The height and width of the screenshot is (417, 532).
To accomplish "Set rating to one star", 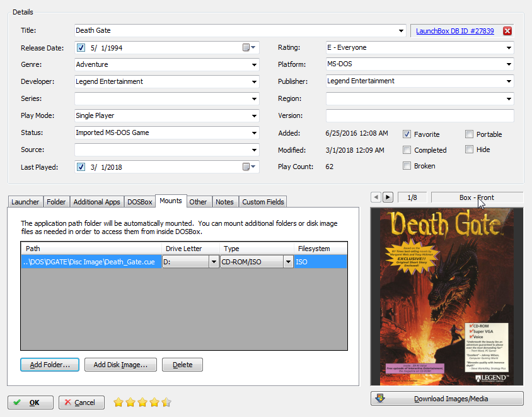I will click(x=119, y=402).
